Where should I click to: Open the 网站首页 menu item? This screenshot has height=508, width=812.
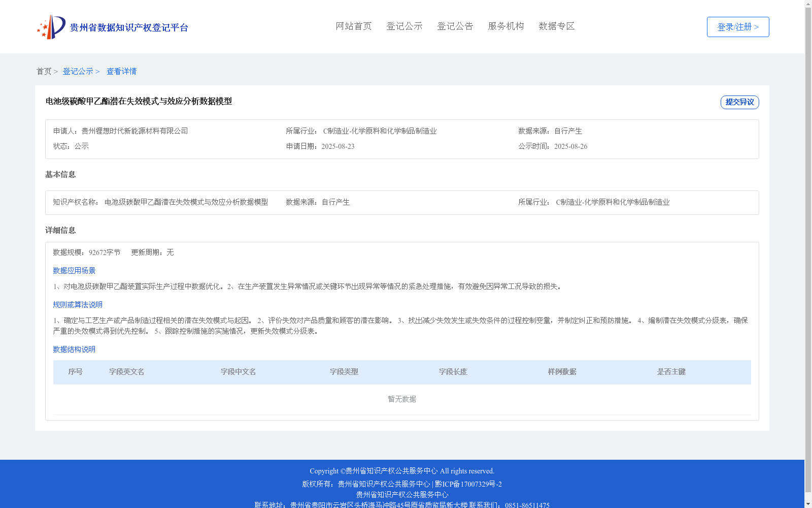pyautogui.click(x=354, y=26)
